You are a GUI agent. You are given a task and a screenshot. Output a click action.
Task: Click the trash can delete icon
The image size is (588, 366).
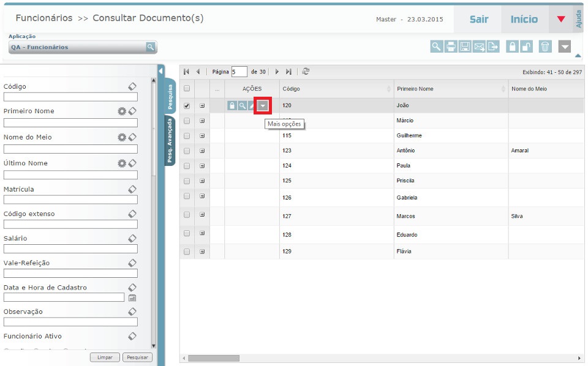coord(545,47)
